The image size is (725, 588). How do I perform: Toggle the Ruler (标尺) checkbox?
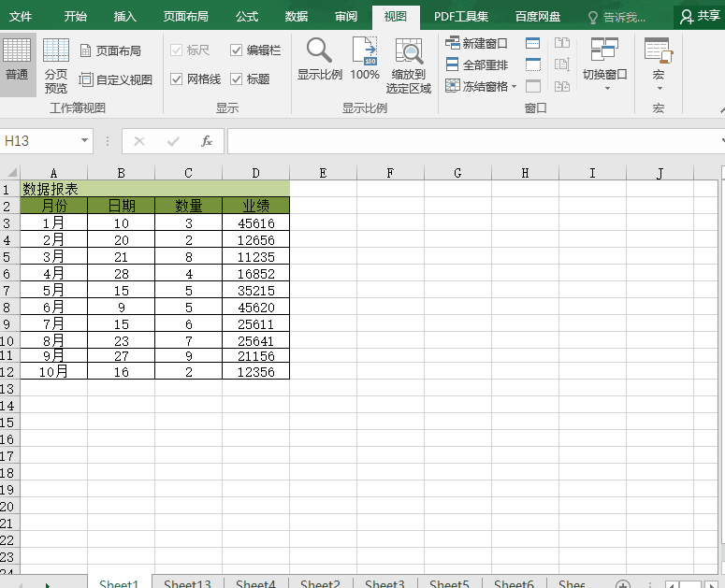coord(176,50)
